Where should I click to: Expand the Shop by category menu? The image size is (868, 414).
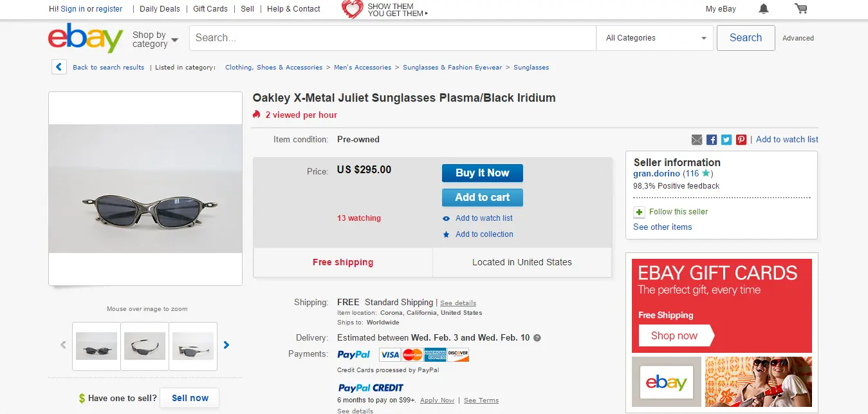[x=155, y=39]
